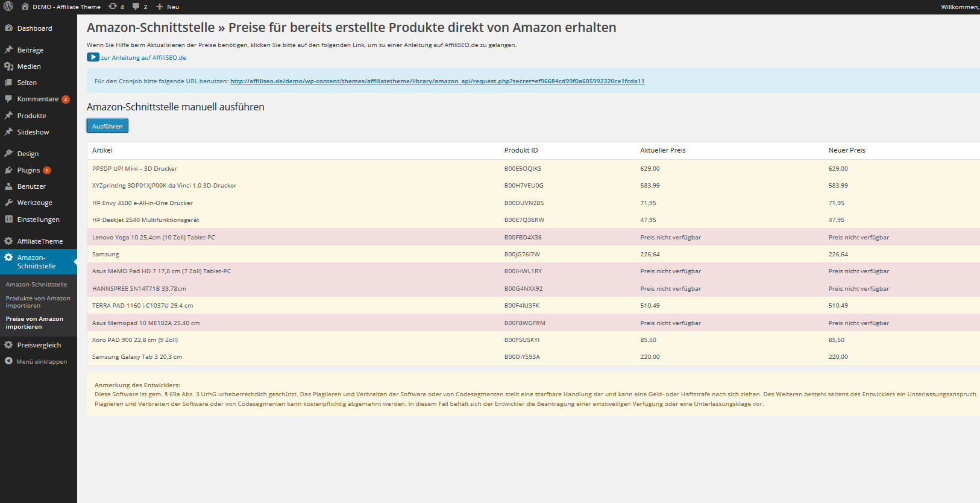Click the Einstellungen settings icon
The height and width of the screenshot is (503, 980).
[8, 219]
